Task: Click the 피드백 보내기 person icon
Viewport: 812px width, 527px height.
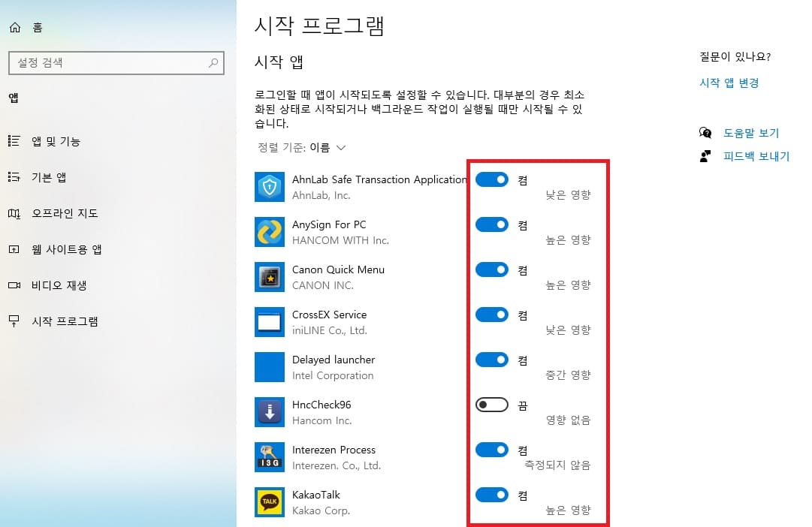Action: pos(705,156)
